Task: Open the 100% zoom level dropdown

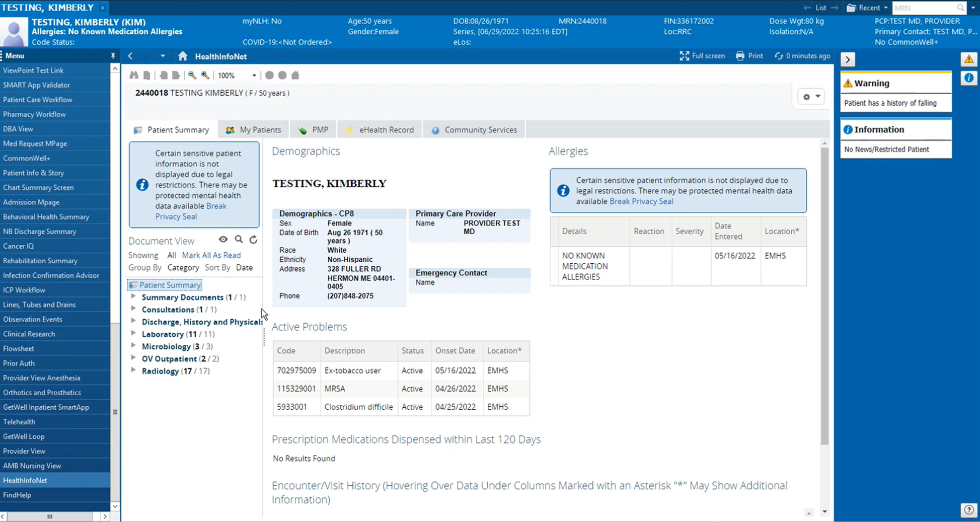Action: coord(254,76)
